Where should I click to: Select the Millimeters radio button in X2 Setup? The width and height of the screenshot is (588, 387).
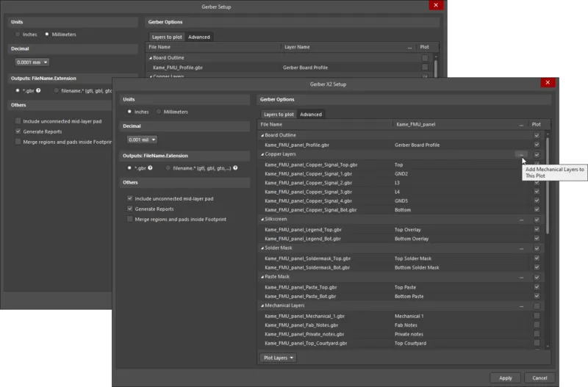[x=159, y=112]
